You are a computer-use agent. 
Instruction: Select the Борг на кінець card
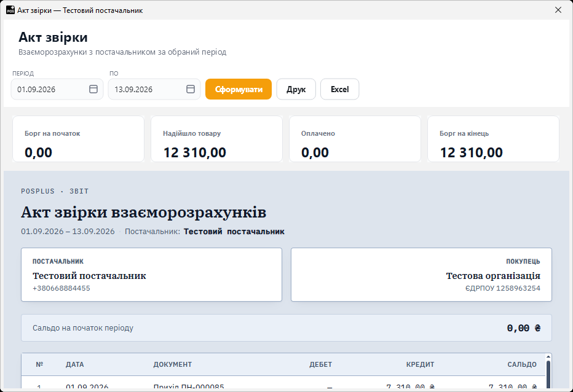click(493, 139)
